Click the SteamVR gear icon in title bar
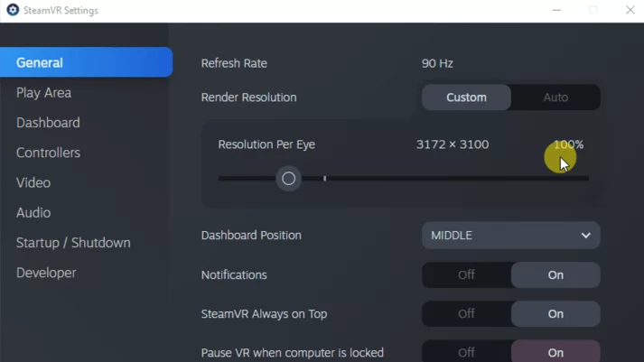This screenshot has width=644, height=362. (x=13, y=9)
